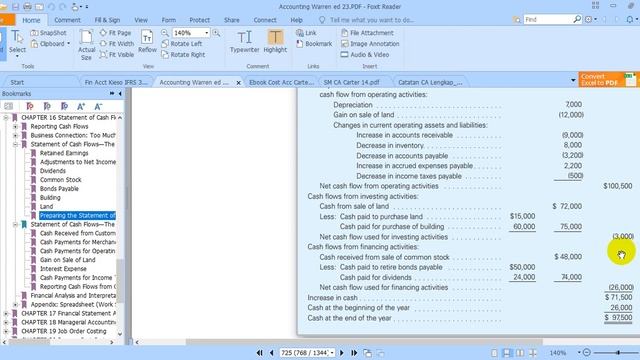
Task: Switch to Ebook Cost Acc Carter tab
Action: pos(281,82)
